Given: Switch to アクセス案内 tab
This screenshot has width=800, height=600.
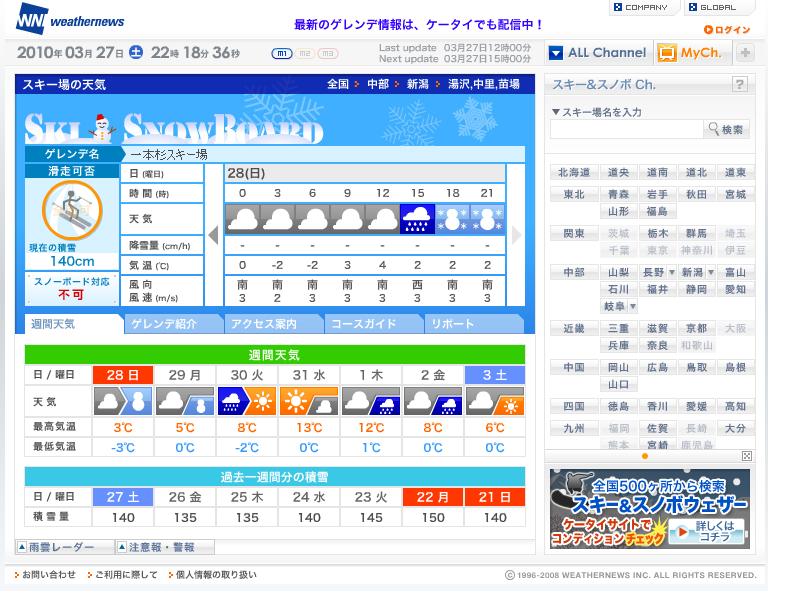Looking at the screenshot, I should pos(272,324).
